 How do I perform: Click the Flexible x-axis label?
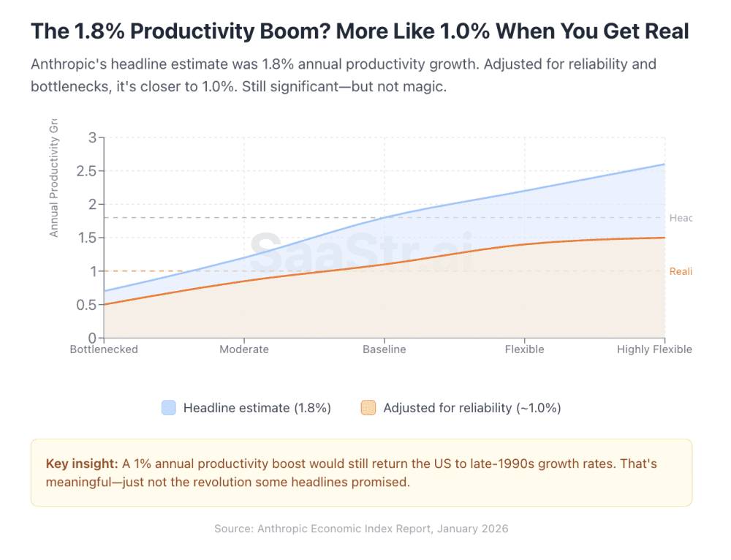[524, 349]
